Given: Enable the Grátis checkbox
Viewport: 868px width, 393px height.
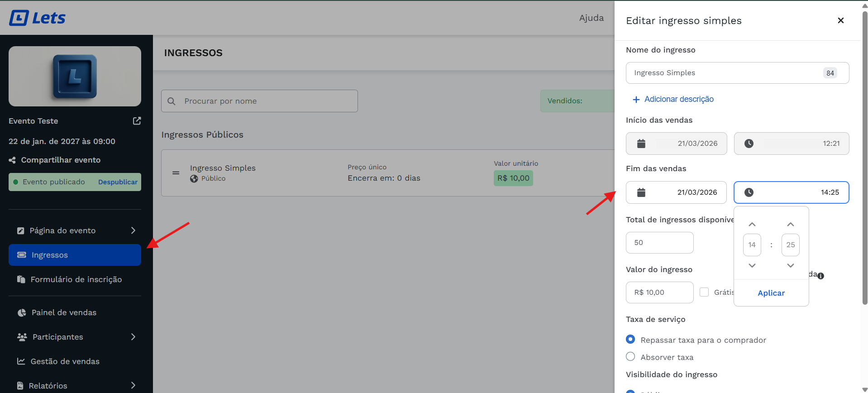Looking at the screenshot, I should click(704, 292).
